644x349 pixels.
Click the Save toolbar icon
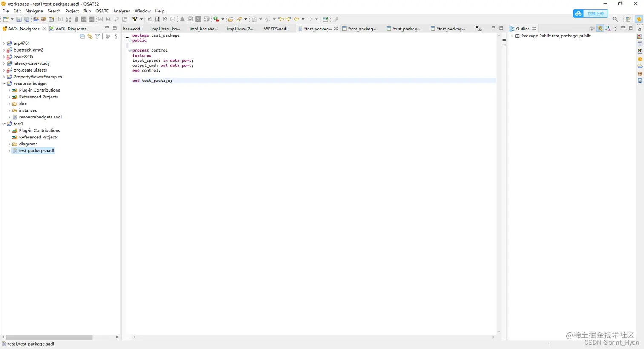point(19,19)
